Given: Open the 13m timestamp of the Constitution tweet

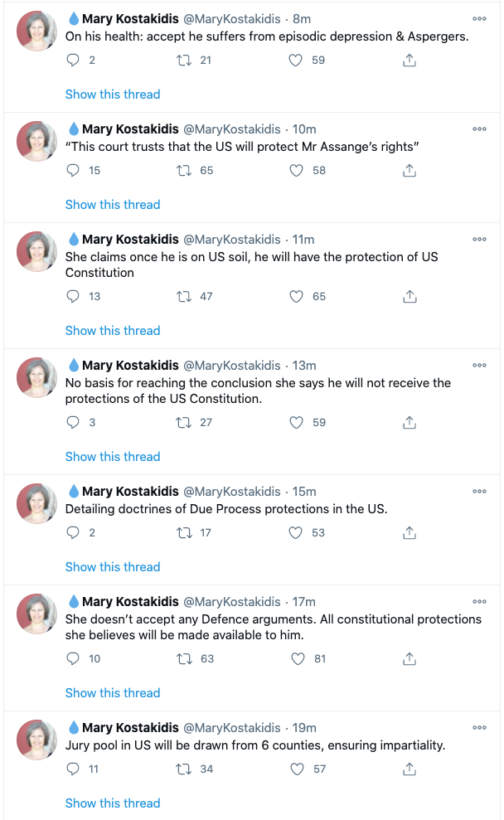Looking at the screenshot, I should click(304, 366).
